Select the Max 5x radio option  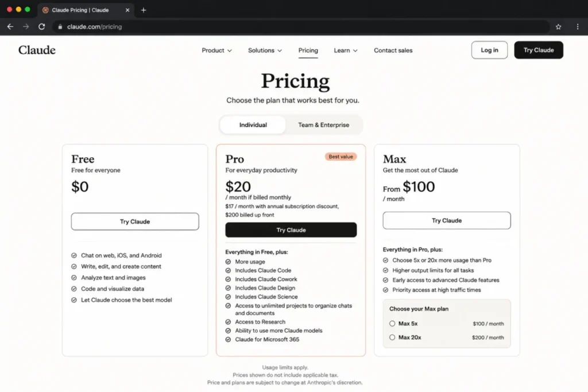pyautogui.click(x=392, y=324)
